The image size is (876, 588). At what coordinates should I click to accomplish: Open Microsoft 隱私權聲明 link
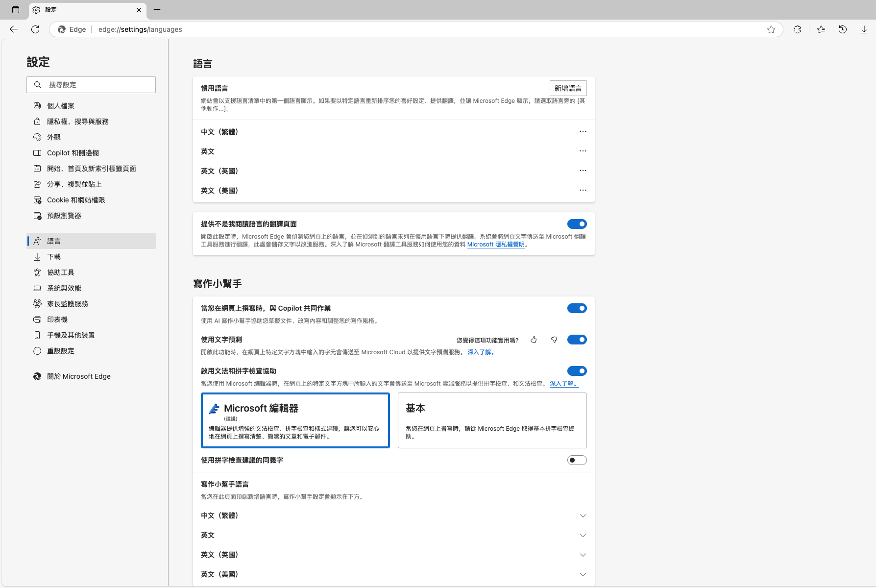click(x=496, y=245)
